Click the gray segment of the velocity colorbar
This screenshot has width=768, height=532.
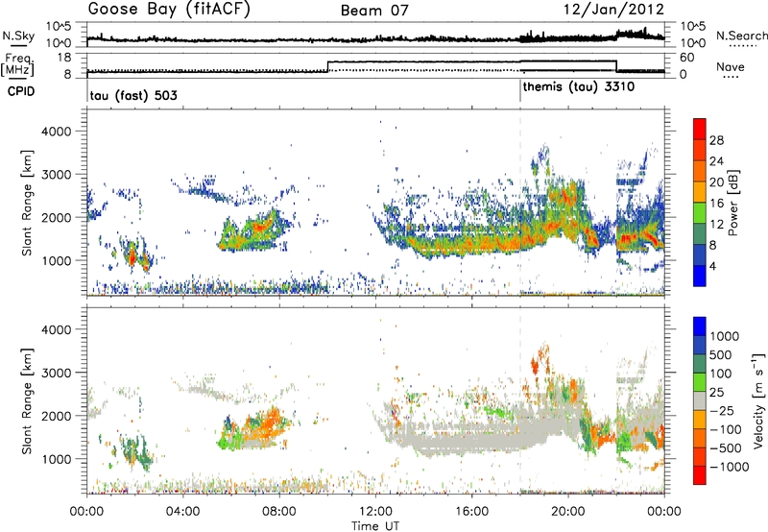[700, 400]
